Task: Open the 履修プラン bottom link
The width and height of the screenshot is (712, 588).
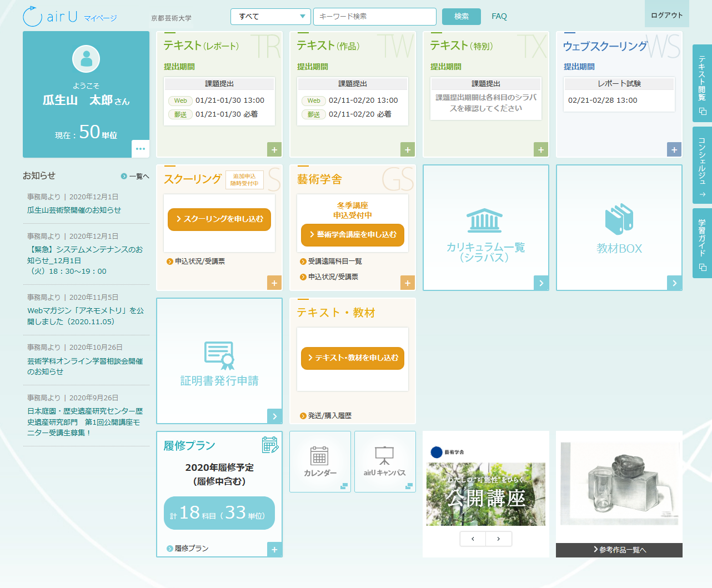Action: [x=188, y=549]
